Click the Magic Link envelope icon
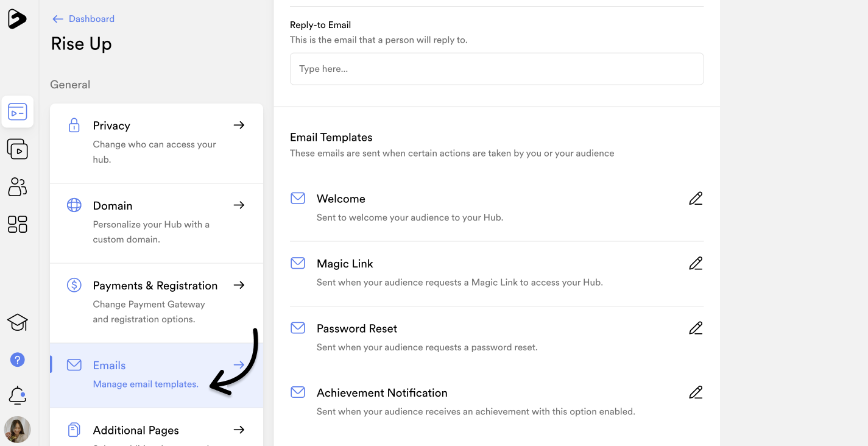The width and height of the screenshot is (868, 446). (298, 263)
